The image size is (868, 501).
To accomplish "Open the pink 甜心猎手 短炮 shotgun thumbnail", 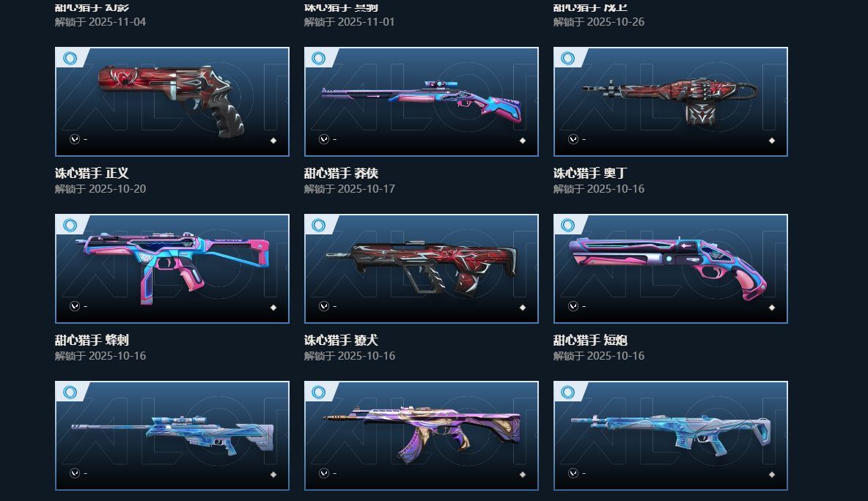I will [x=670, y=269].
